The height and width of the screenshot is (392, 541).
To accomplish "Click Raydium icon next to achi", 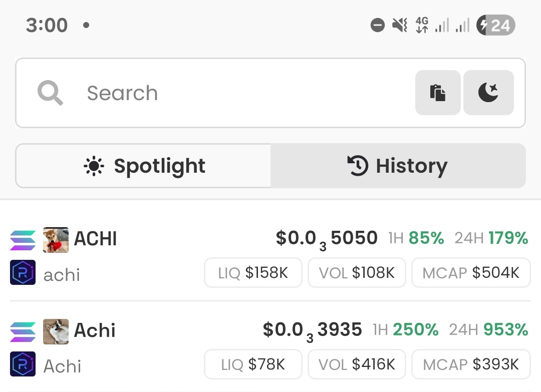I will (23, 272).
